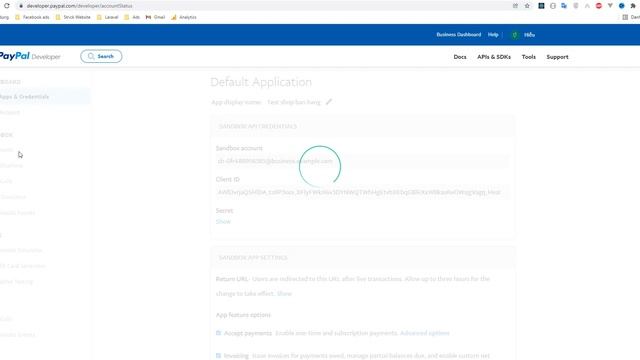Open the Tools menu

[529, 57]
